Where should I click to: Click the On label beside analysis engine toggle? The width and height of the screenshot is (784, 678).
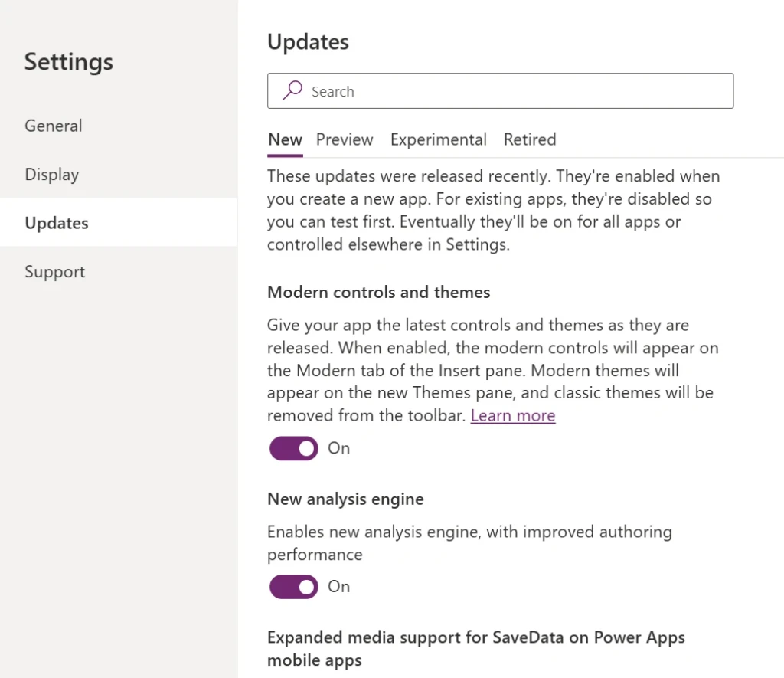tap(338, 586)
